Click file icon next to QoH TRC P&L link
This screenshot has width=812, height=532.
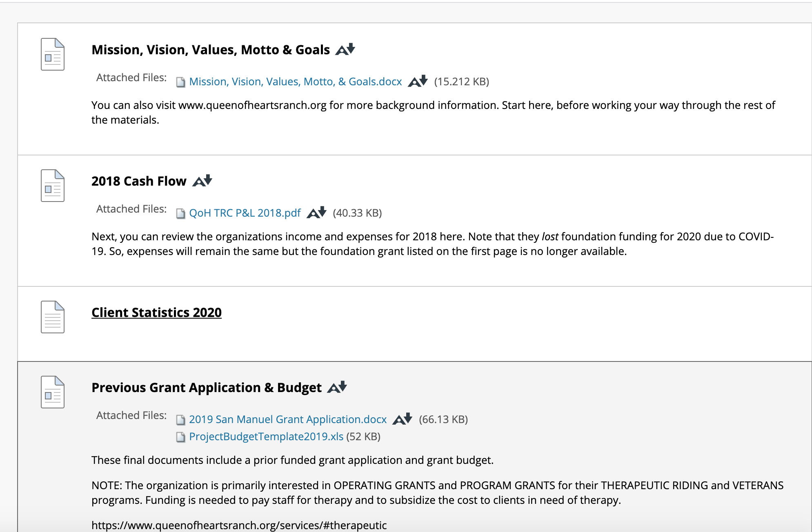(180, 214)
